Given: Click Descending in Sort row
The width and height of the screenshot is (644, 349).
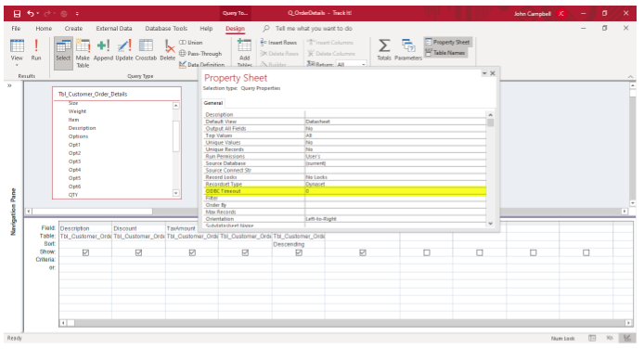Looking at the screenshot, I should [289, 244].
